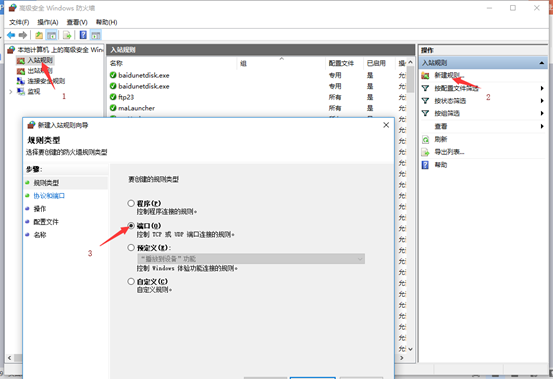Click the export list toolbar icon

point(67,35)
